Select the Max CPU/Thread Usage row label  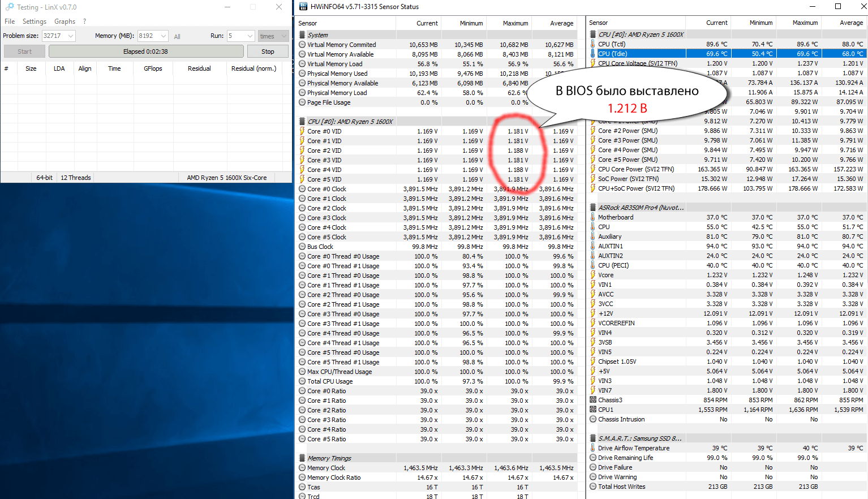click(x=340, y=372)
